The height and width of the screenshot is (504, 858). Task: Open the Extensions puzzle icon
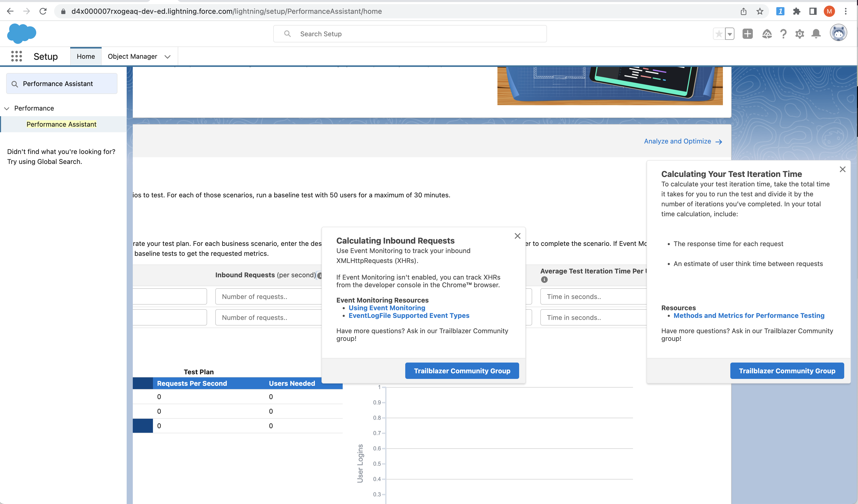coord(796,11)
